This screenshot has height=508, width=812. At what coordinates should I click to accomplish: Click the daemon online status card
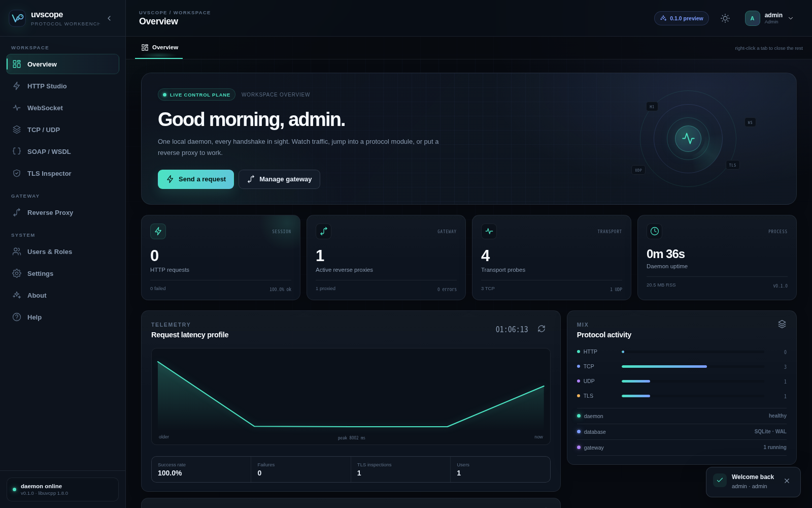coord(62,489)
